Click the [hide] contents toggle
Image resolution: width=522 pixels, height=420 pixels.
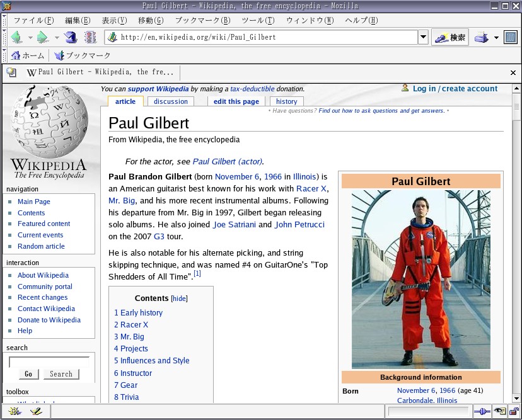point(180,298)
